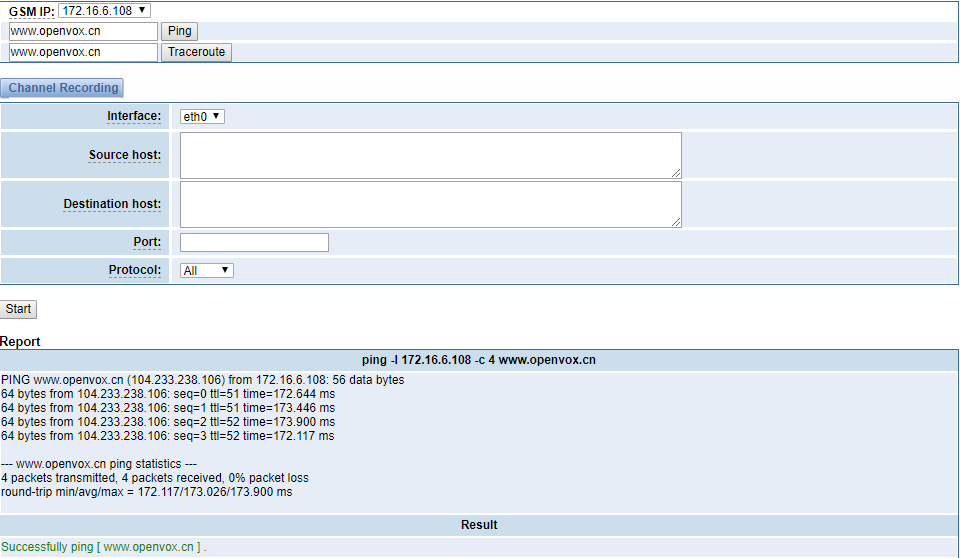Click the packets transmitted statistics line
The image size is (960, 558).
155,478
